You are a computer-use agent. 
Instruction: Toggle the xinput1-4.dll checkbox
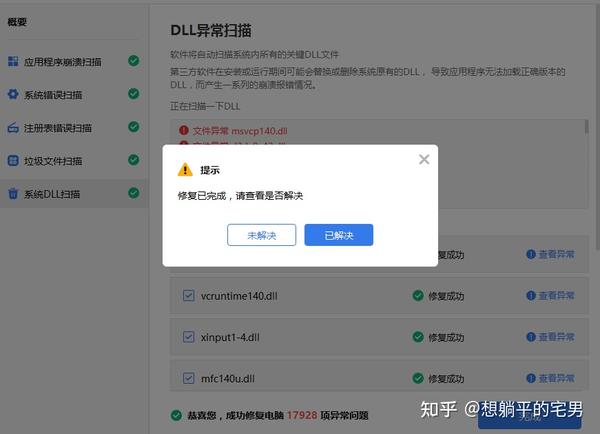pyautogui.click(x=189, y=337)
